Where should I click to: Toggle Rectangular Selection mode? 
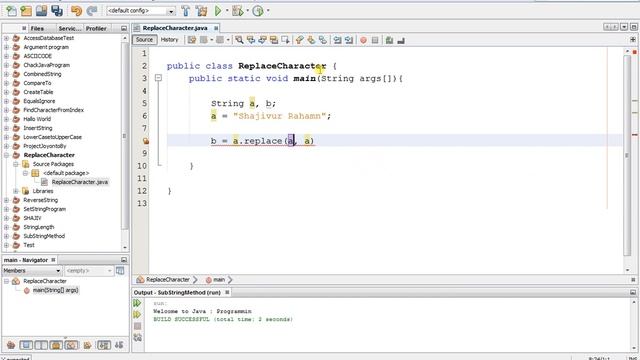[285, 40]
